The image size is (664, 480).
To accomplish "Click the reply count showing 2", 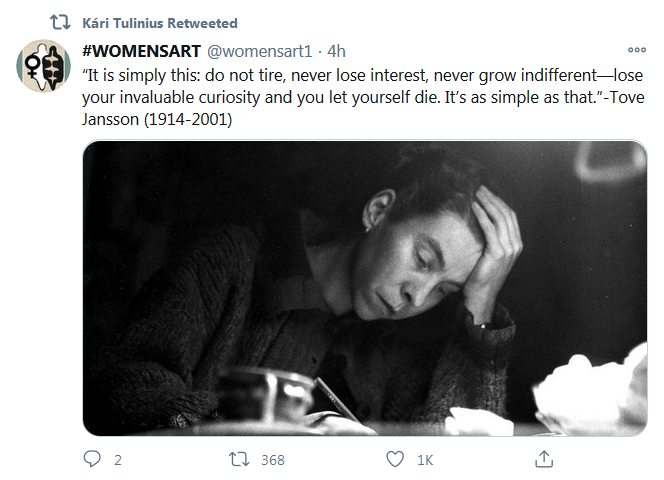I will [118, 460].
